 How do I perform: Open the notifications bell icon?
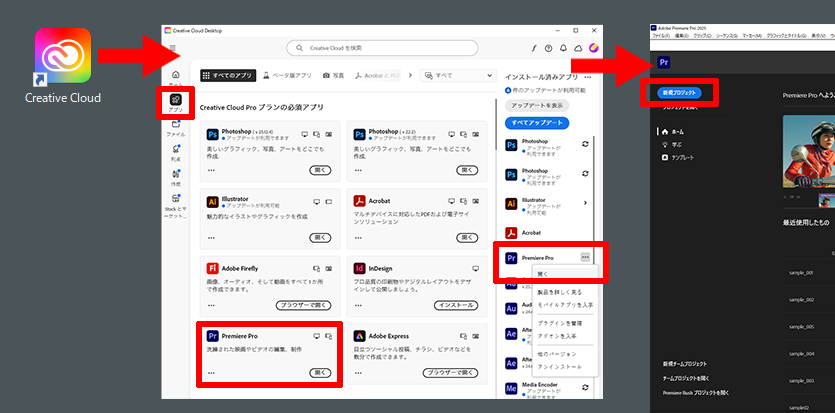(563, 48)
